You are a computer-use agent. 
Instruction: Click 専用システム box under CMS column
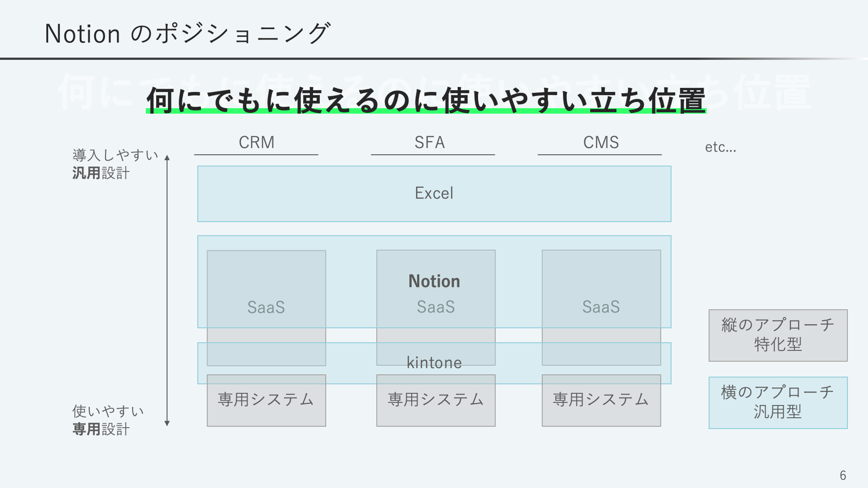[601, 400]
